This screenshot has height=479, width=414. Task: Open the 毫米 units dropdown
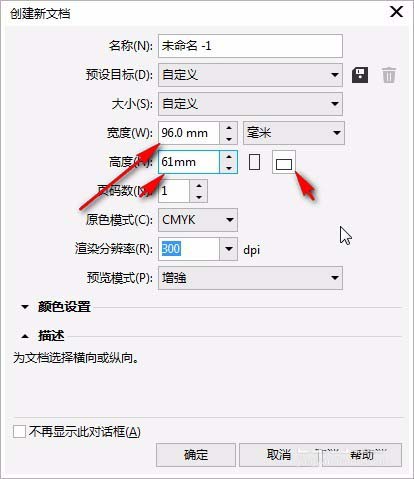[x=294, y=133]
